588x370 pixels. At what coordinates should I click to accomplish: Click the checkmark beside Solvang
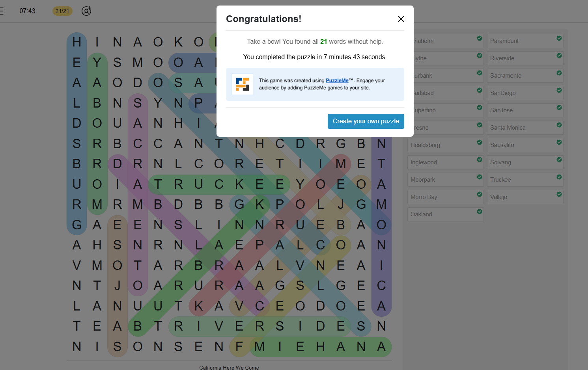pyautogui.click(x=559, y=160)
